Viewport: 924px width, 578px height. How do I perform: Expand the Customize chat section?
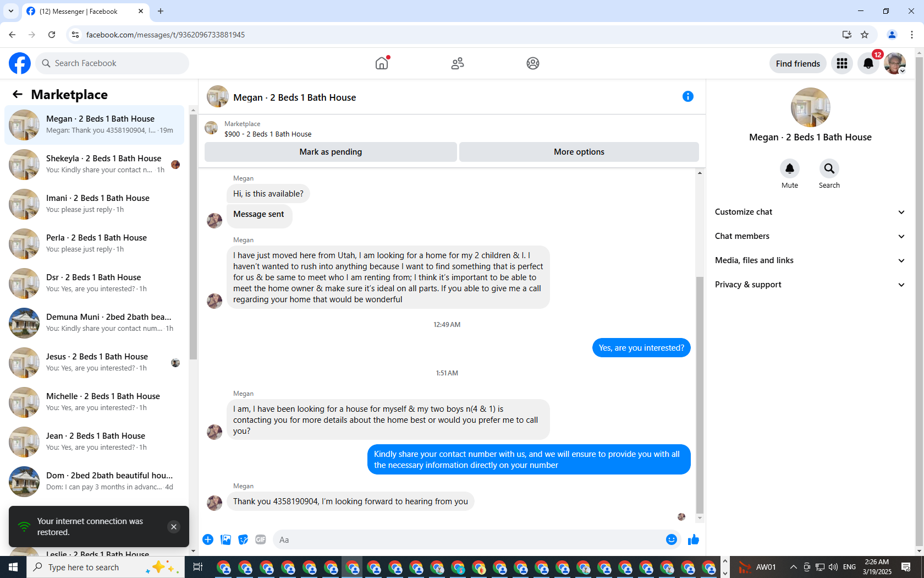coord(810,212)
